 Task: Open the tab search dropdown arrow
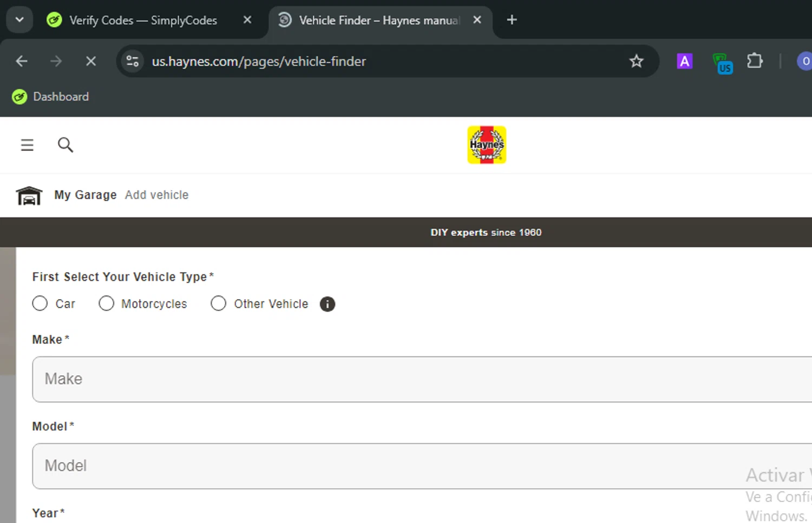pos(19,20)
